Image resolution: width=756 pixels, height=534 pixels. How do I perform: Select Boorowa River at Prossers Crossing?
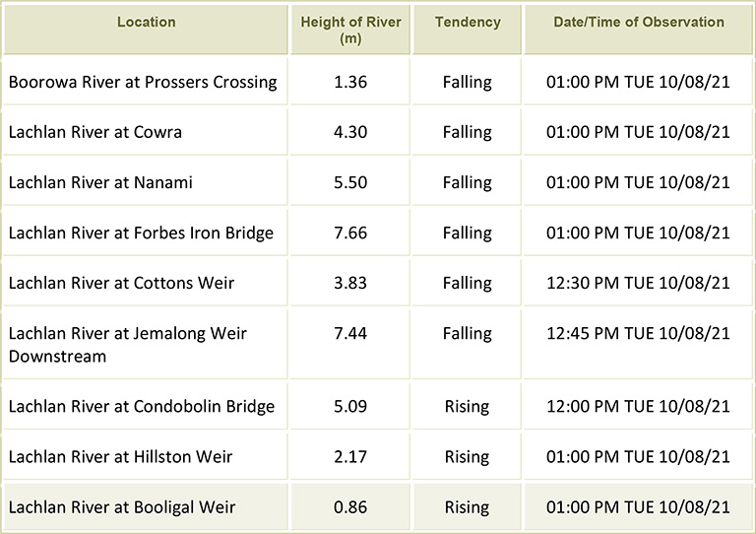[143, 82]
